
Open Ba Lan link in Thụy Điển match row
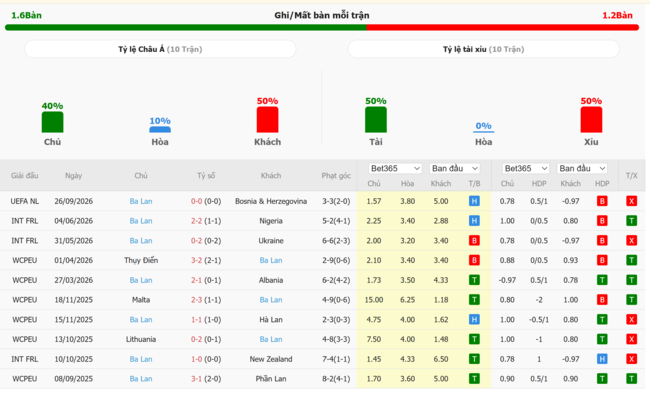click(271, 260)
